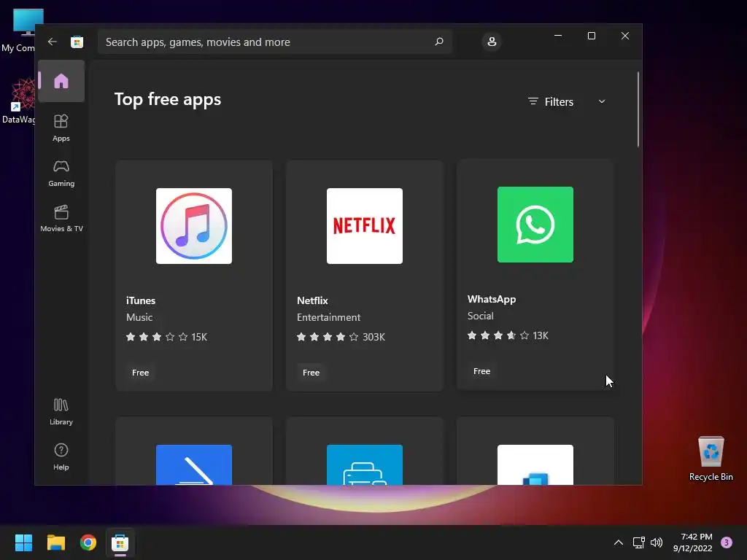
Task: Go back using the back arrow
Action: (x=53, y=42)
